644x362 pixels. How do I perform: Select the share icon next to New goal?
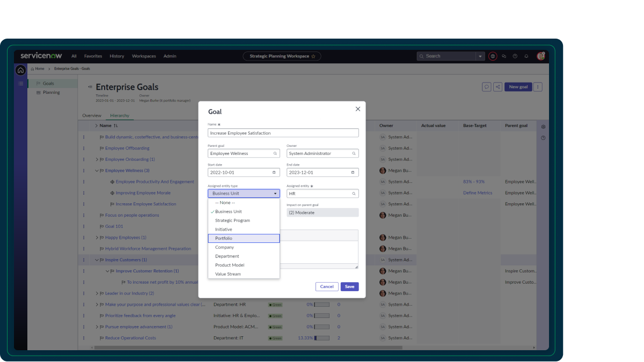(x=497, y=86)
